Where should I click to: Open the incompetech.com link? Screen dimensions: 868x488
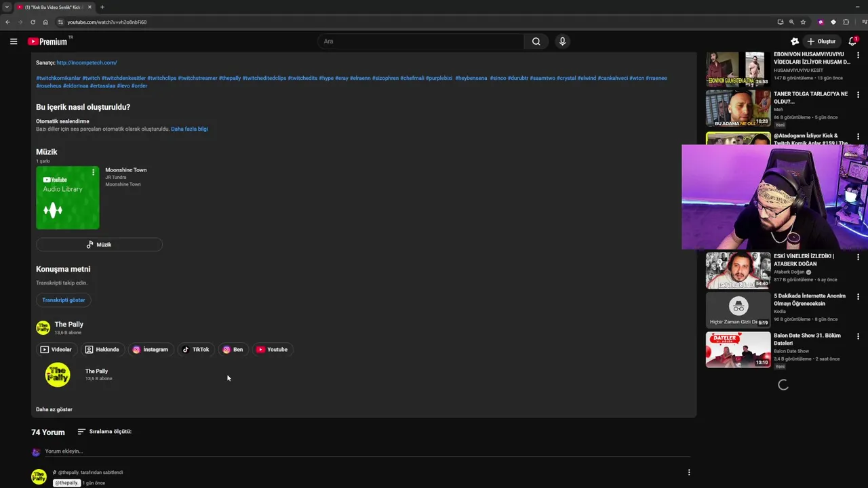[x=87, y=62]
